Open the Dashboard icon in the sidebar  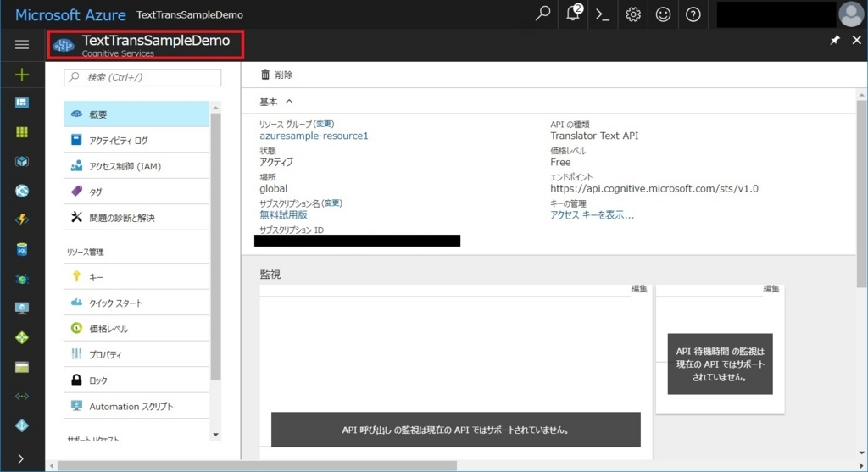click(x=22, y=103)
